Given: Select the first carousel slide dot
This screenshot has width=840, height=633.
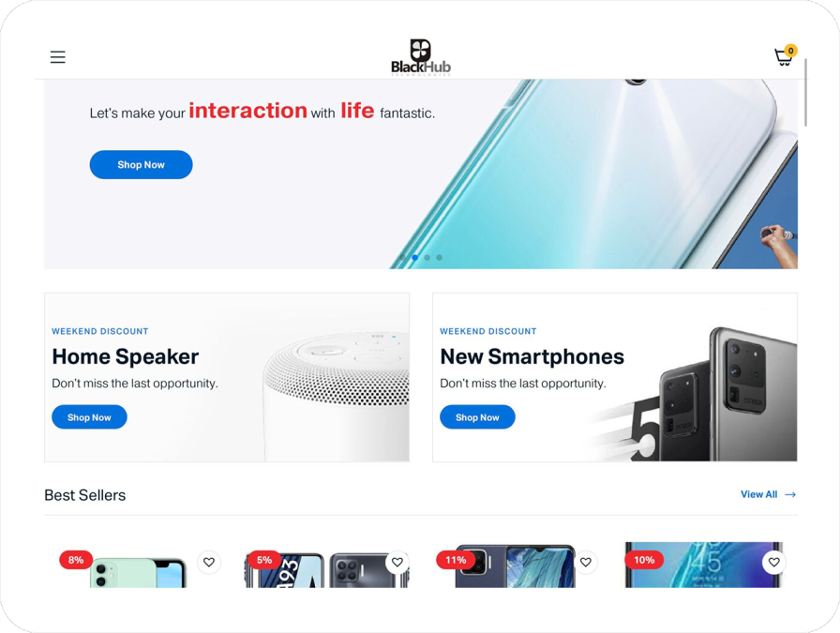Looking at the screenshot, I should tap(403, 258).
